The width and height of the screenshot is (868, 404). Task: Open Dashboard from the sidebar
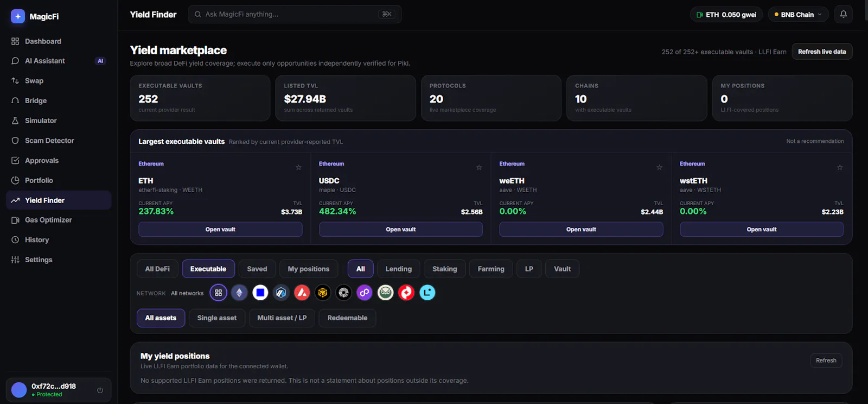(59, 41)
